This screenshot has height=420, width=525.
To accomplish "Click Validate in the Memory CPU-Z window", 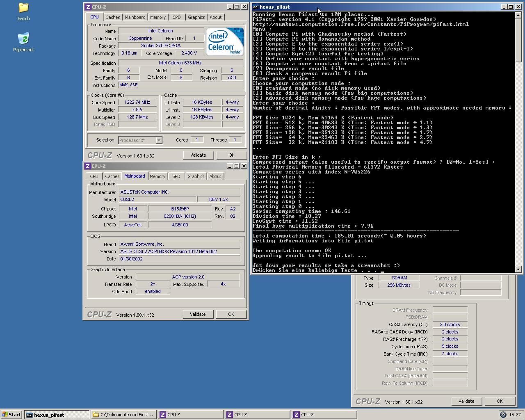I will [466, 401].
